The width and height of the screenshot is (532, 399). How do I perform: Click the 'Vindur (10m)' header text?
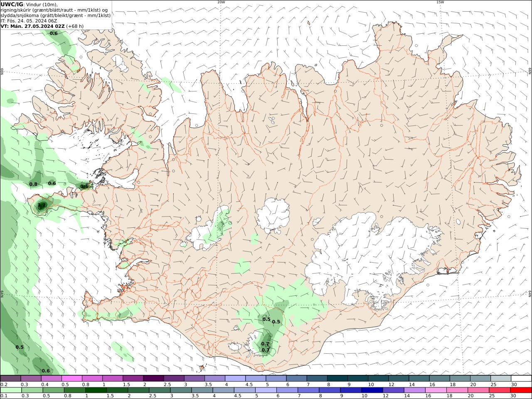(42, 4)
